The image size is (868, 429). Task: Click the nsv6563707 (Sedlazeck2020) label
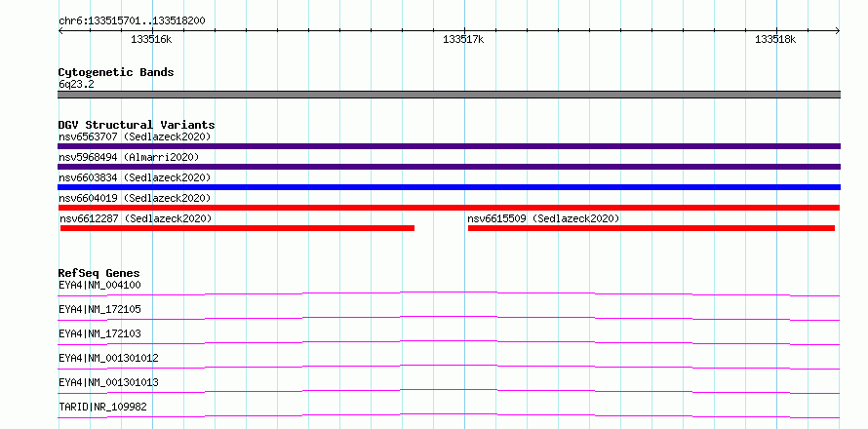point(135,136)
